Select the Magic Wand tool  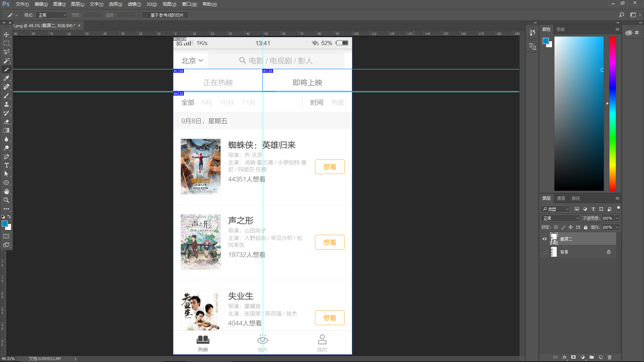click(6, 61)
